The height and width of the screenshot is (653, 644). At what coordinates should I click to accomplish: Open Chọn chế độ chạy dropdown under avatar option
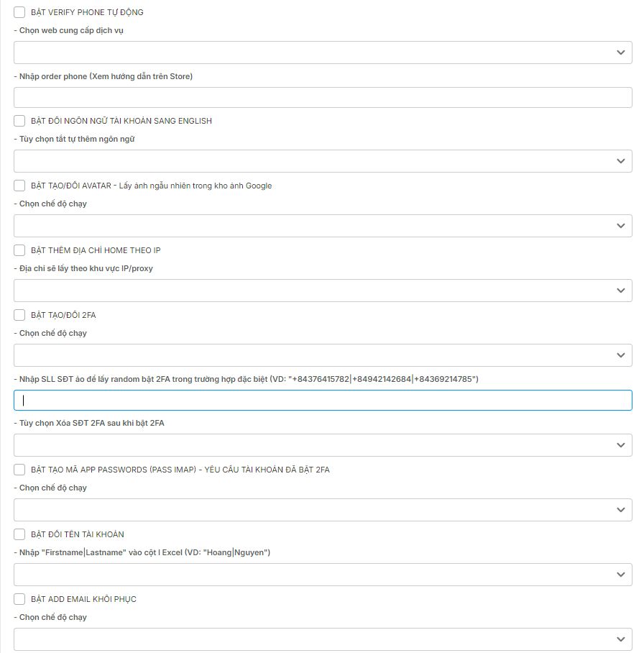point(323,226)
